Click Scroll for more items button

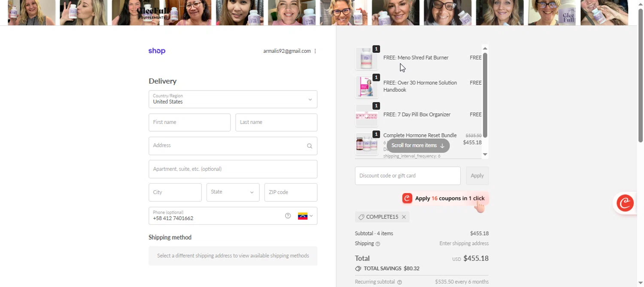(418, 145)
